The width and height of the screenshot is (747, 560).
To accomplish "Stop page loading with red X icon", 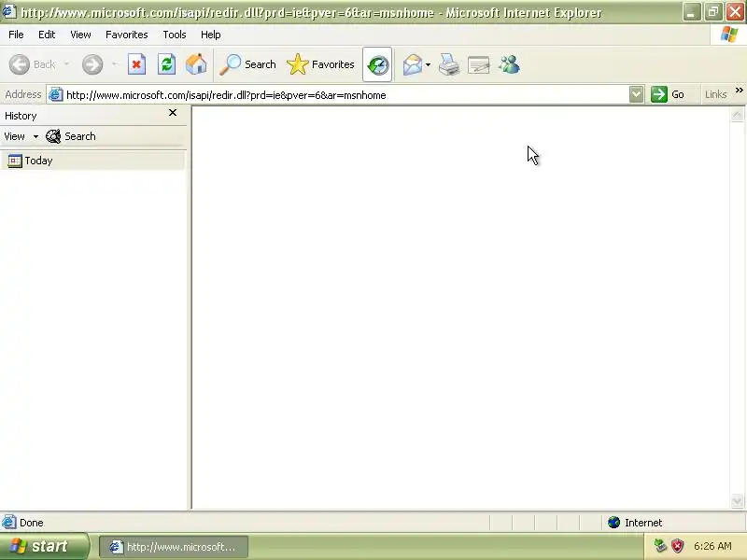I will tap(136, 64).
